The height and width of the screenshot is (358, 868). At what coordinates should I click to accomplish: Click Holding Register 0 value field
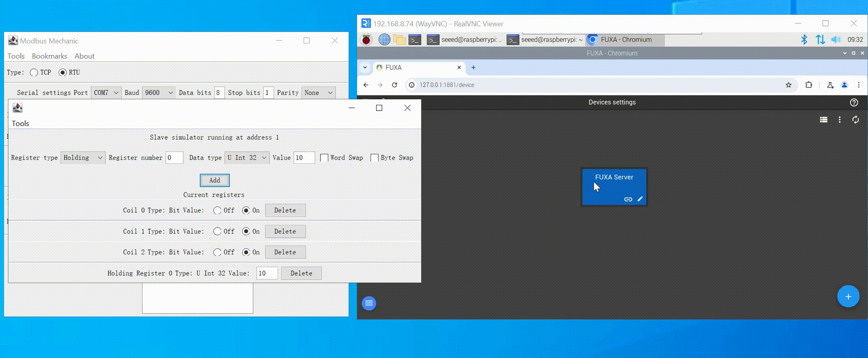267,273
